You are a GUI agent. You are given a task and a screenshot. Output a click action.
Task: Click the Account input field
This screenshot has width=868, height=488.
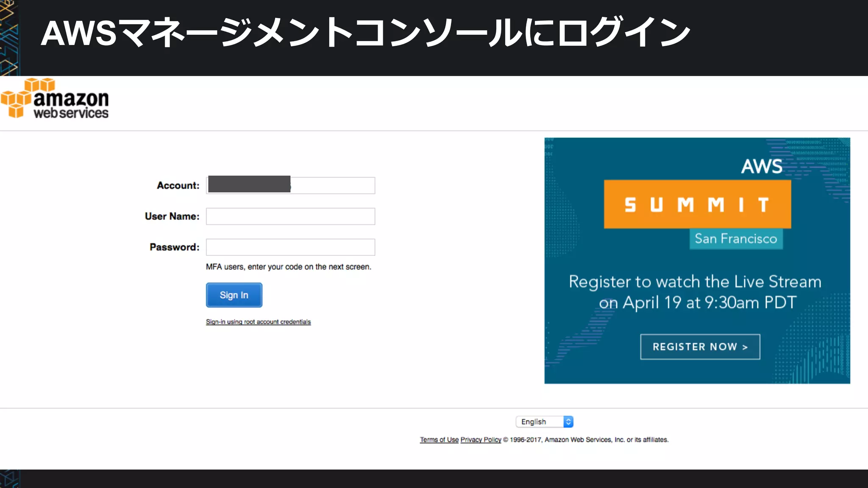[290, 185]
